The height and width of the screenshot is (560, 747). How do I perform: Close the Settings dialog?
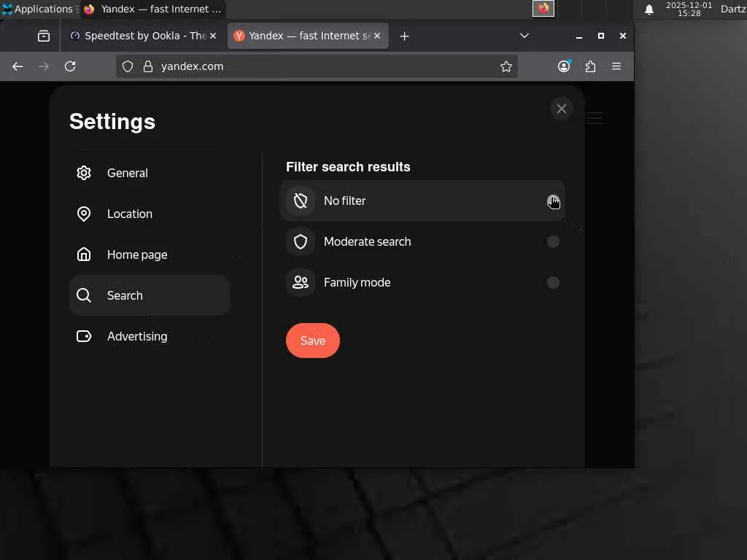(561, 109)
